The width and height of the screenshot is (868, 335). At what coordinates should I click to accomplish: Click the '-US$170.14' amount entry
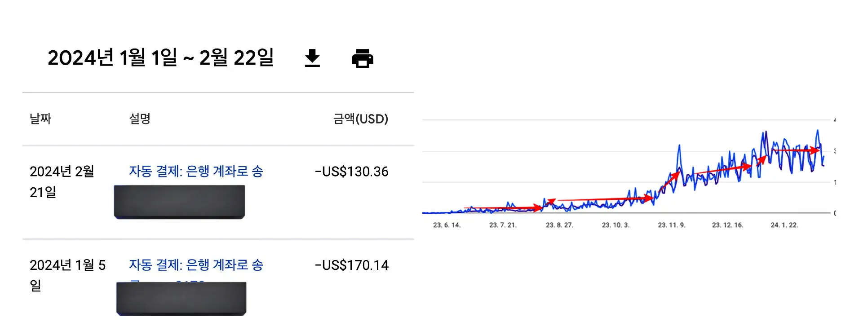[x=352, y=265]
